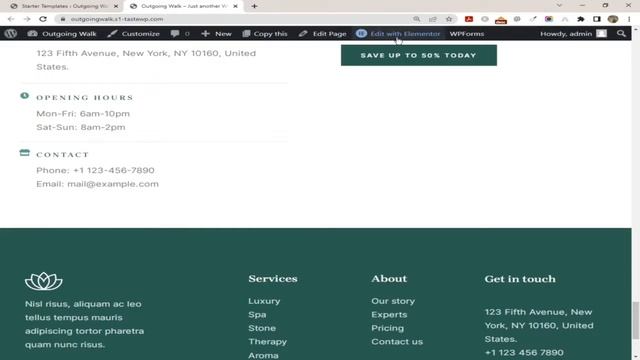This screenshot has width=640, height=360.
Task: Click Copy this in admin bar
Action: point(264,34)
